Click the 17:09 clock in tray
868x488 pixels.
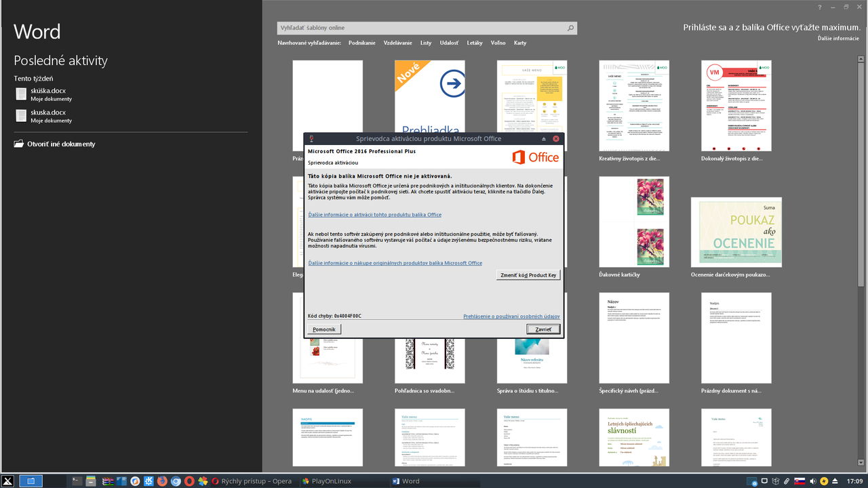coord(854,481)
